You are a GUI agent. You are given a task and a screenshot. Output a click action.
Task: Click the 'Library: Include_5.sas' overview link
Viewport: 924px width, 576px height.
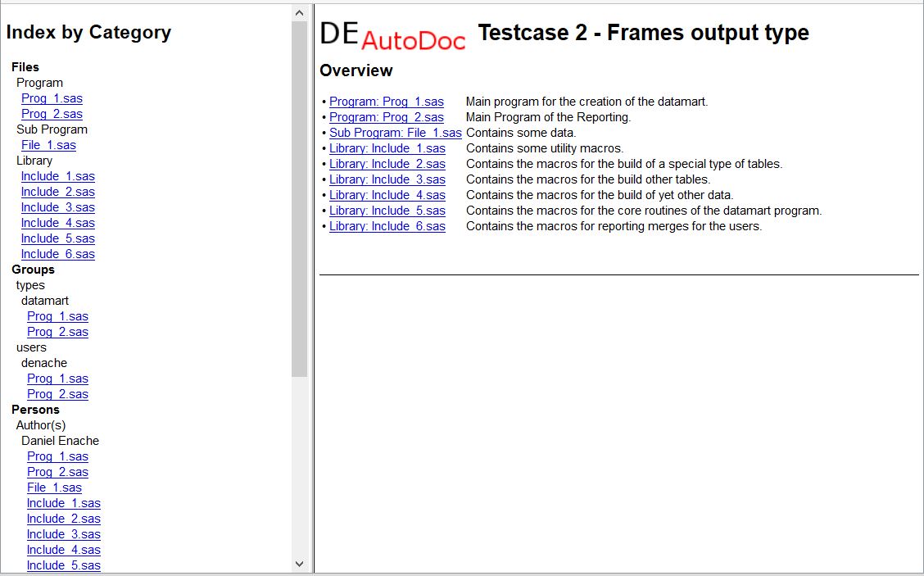click(x=387, y=211)
